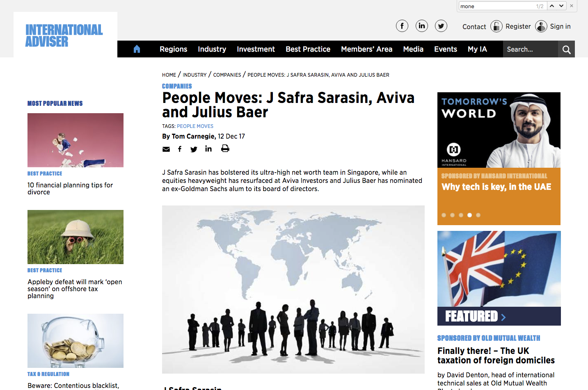Click INDUSTRY in the breadcrumb
The image size is (588, 390).
tap(194, 75)
